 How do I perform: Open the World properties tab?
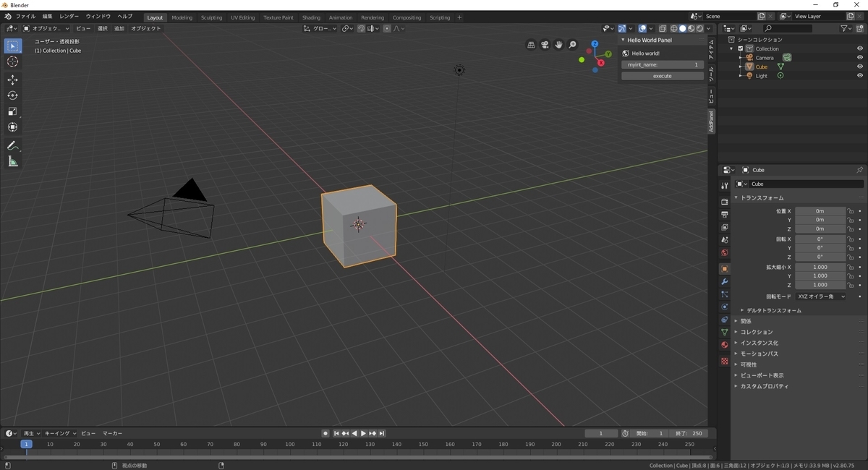point(724,253)
